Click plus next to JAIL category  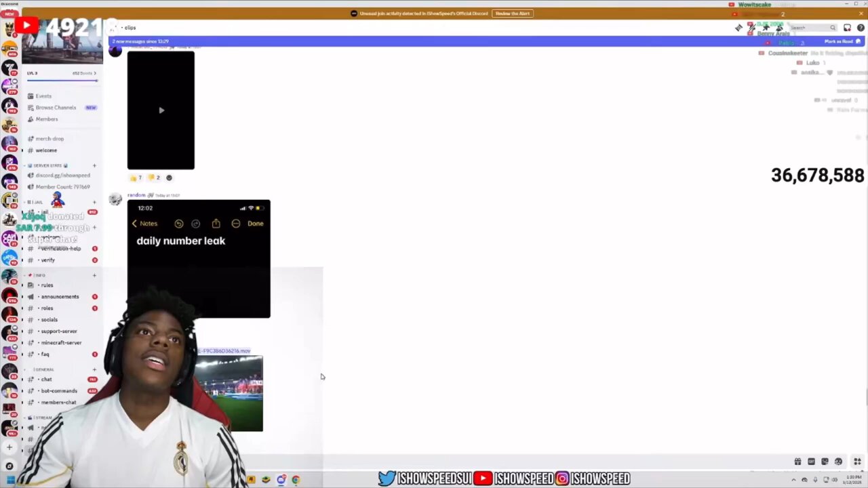tap(94, 203)
